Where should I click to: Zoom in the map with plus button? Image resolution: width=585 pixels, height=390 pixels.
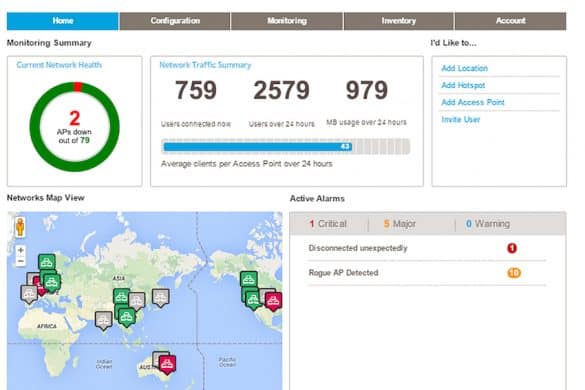coord(21,250)
